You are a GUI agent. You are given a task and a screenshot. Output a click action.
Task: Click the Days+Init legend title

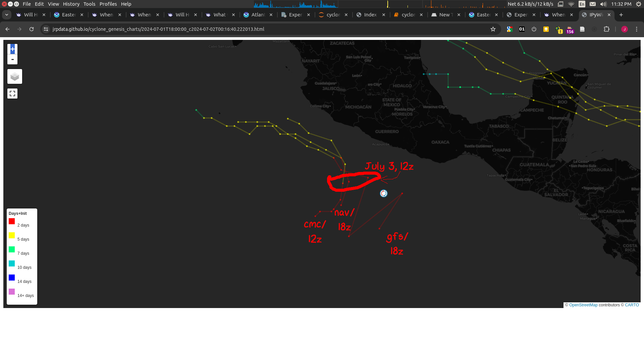click(x=18, y=214)
